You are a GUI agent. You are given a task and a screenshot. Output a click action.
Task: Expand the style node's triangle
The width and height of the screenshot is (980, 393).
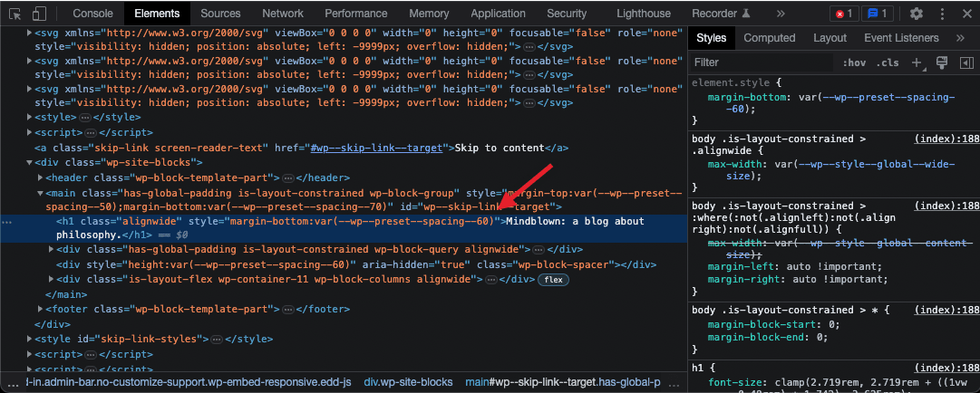tap(29, 118)
